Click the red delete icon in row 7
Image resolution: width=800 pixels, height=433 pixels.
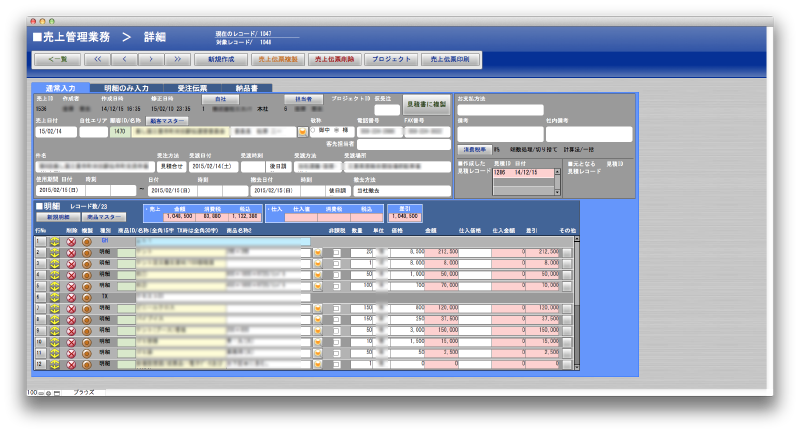[x=71, y=307]
